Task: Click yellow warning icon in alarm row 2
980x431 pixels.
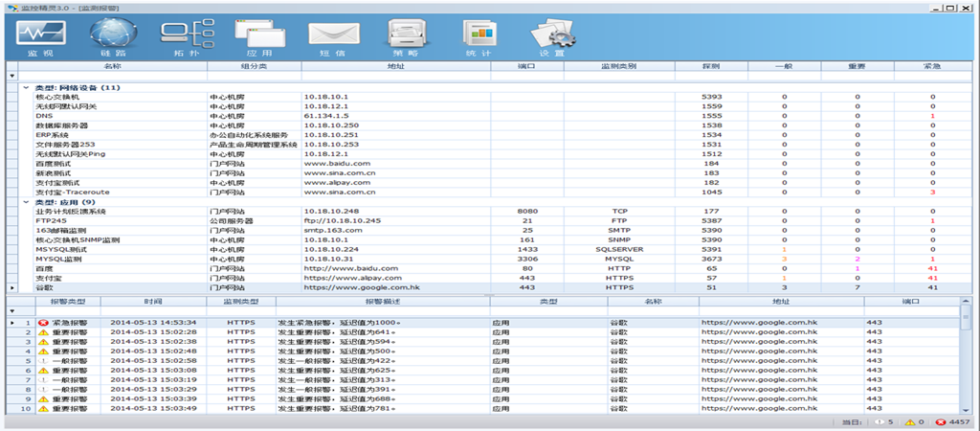Action: pos(43,332)
